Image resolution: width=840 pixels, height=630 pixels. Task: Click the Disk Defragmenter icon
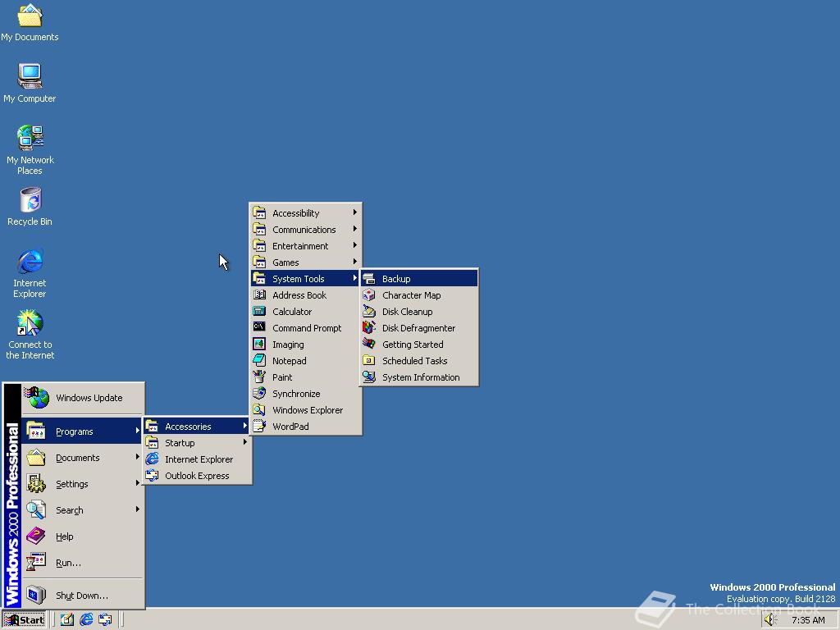[368, 328]
